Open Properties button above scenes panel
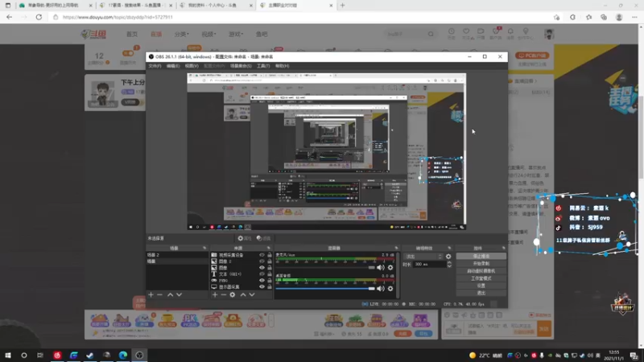This screenshot has height=362, width=644. (245, 238)
